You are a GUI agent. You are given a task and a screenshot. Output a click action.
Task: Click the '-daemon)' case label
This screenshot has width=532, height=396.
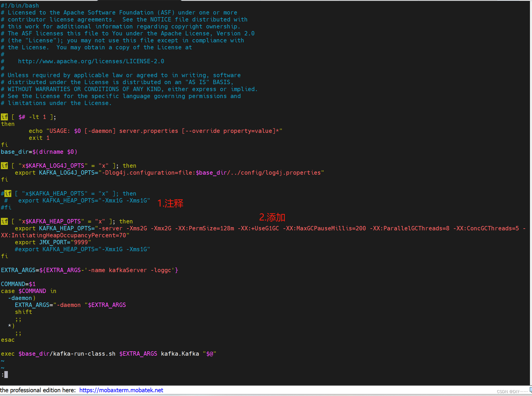point(22,298)
